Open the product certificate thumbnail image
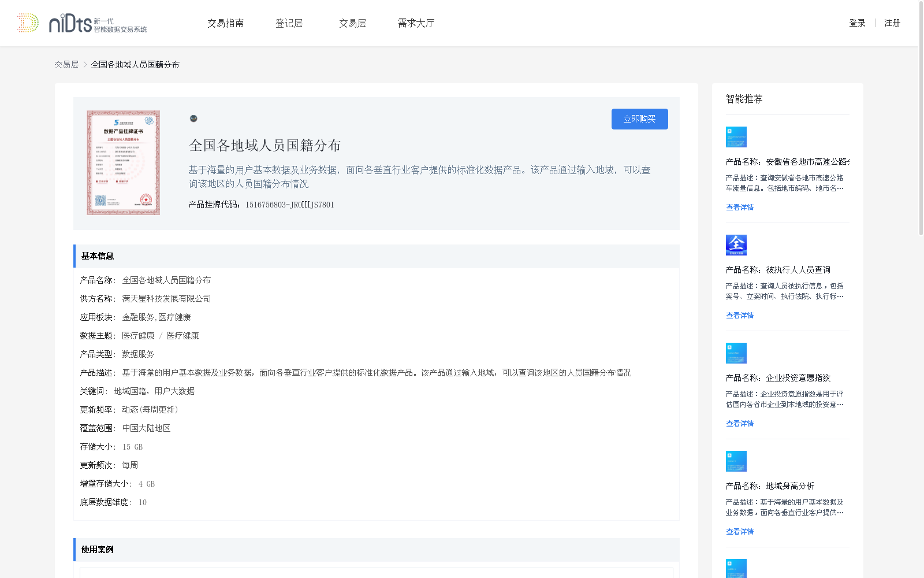 [124, 163]
